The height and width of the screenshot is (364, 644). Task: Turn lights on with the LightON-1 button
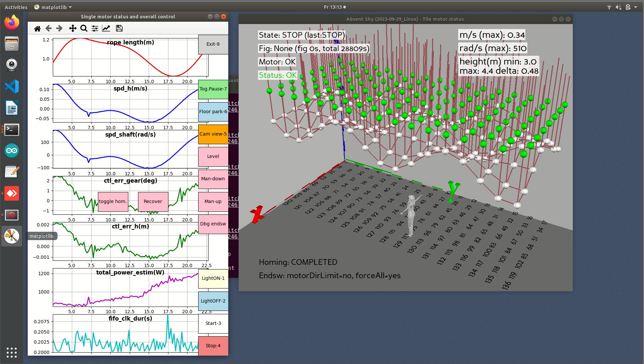click(x=213, y=279)
